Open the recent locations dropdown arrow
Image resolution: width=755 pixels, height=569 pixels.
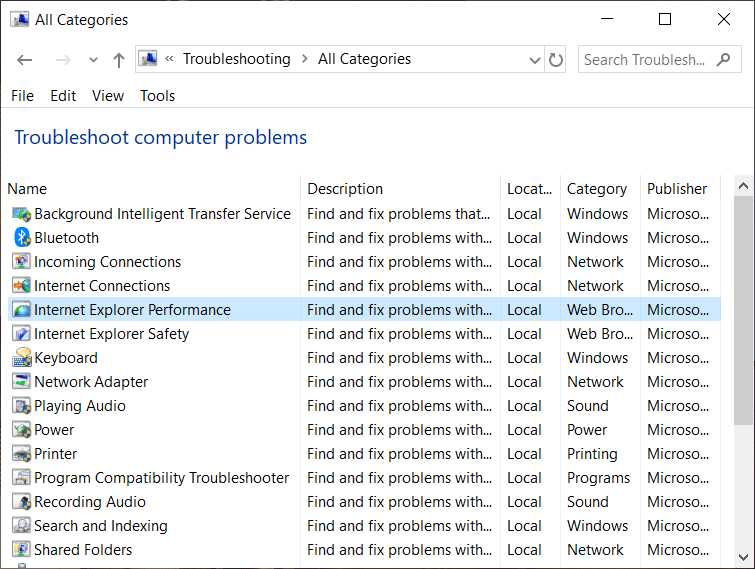click(93, 60)
